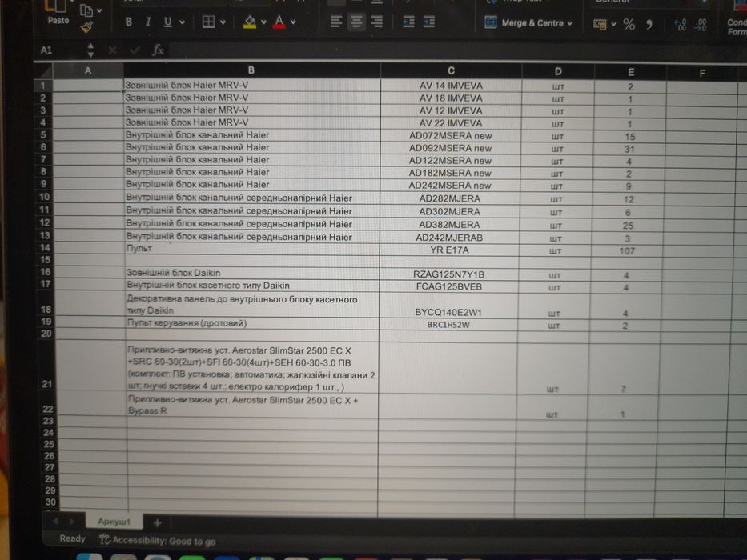This screenshot has height=560, width=747.
Task: Open the font colour dropdown arrow
Action: coord(293,22)
